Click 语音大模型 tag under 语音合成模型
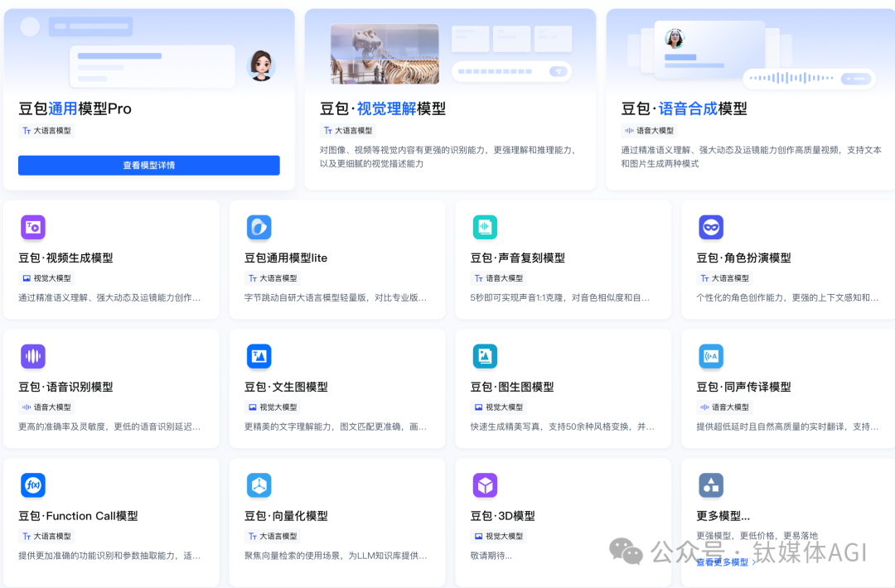Screen dimensions: 895x588 pos(649,131)
